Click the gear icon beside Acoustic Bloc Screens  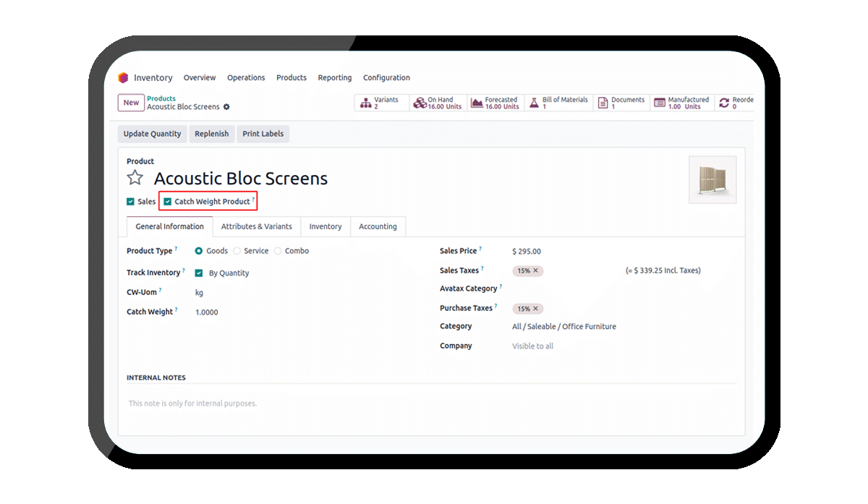click(x=226, y=107)
